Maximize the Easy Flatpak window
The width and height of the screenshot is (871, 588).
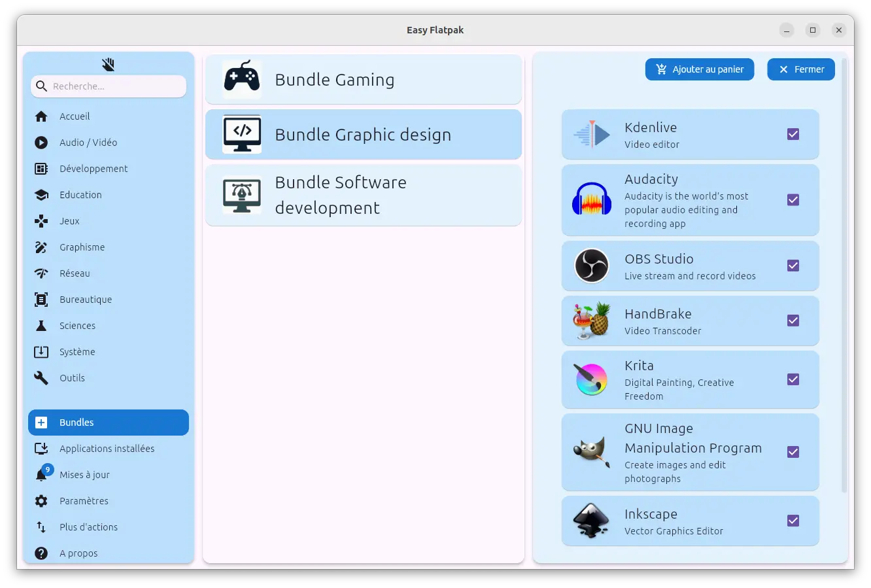pos(813,30)
